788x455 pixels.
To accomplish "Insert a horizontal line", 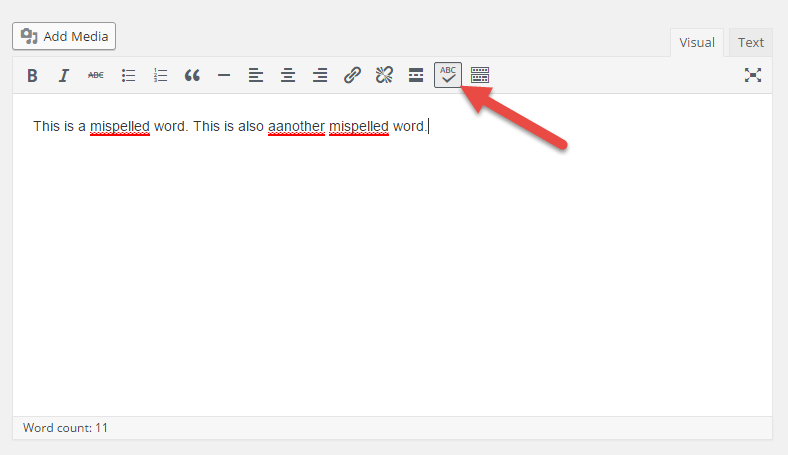I will point(224,75).
